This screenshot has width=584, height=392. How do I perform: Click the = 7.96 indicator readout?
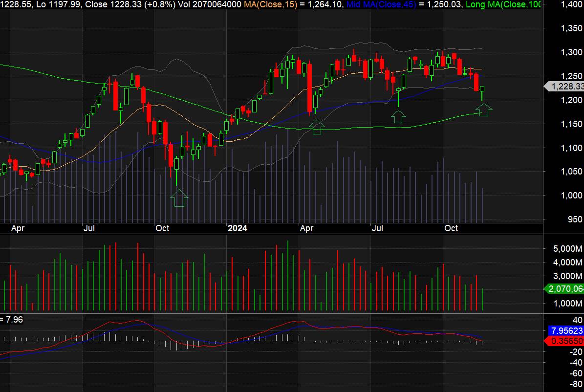click(12, 319)
